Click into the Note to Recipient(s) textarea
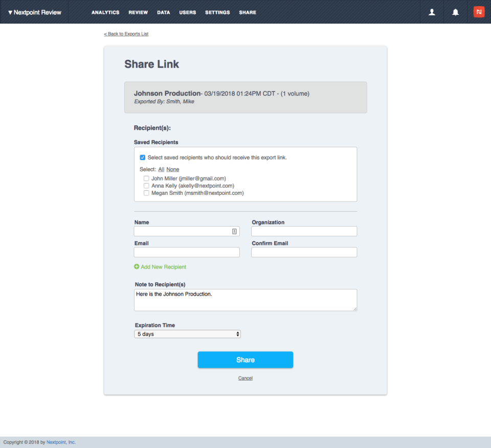The image size is (491, 448). (245, 300)
